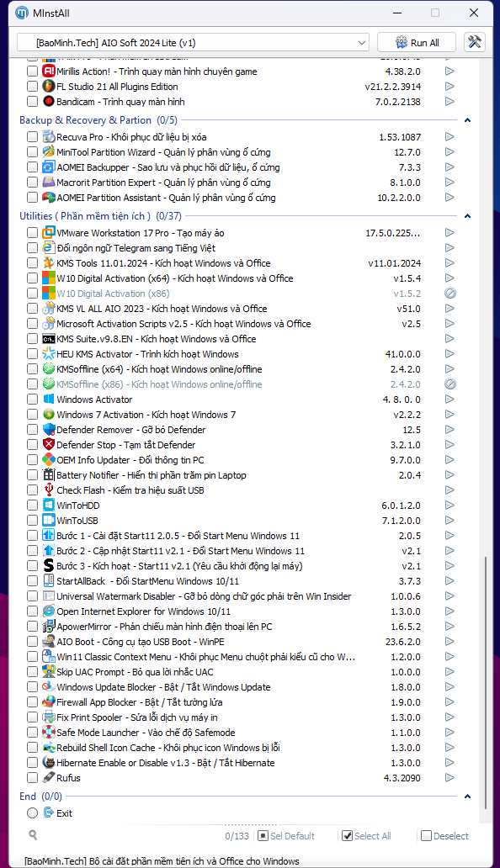Select the KMS VL ALL AIO 2023 row text
Image resolution: width=500 pixels, height=868 pixels.
(162, 309)
